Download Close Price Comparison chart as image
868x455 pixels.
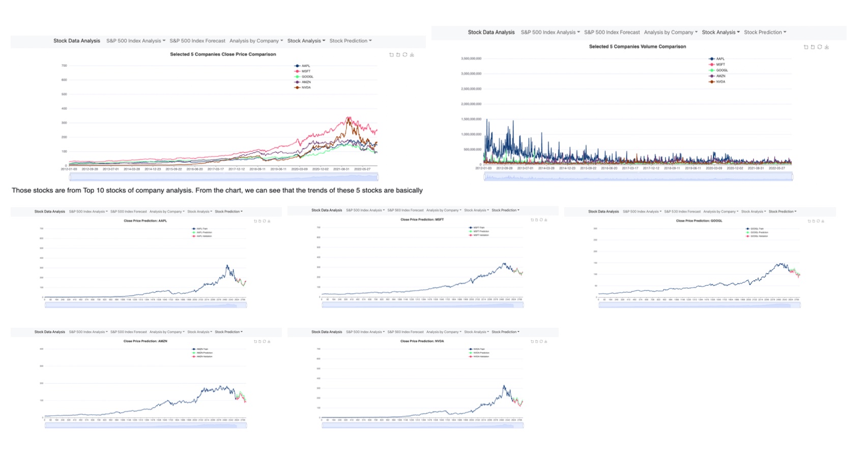(x=412, y=54)
